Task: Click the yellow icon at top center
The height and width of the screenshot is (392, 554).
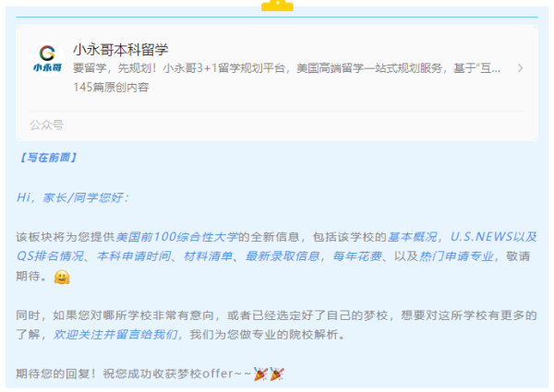Action: [x=277, y=6]
